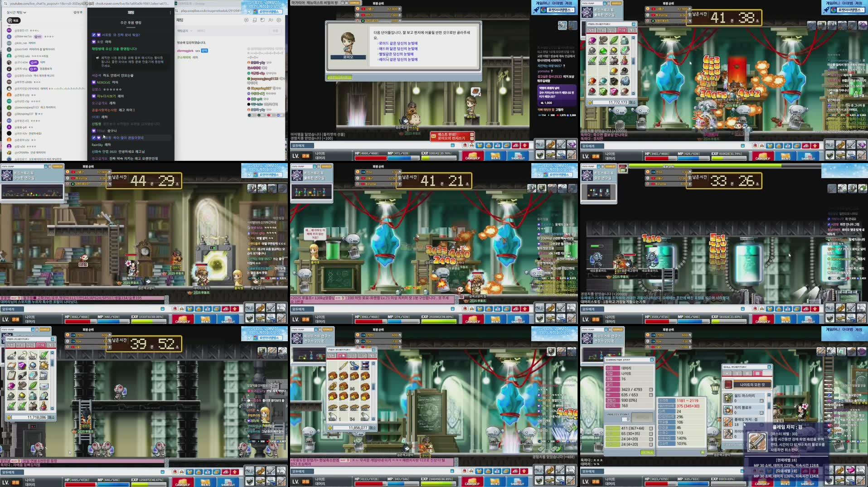Click the 퀘스트 완료! 로미오의 편지쓰기 notification

[x=453, y=136]
